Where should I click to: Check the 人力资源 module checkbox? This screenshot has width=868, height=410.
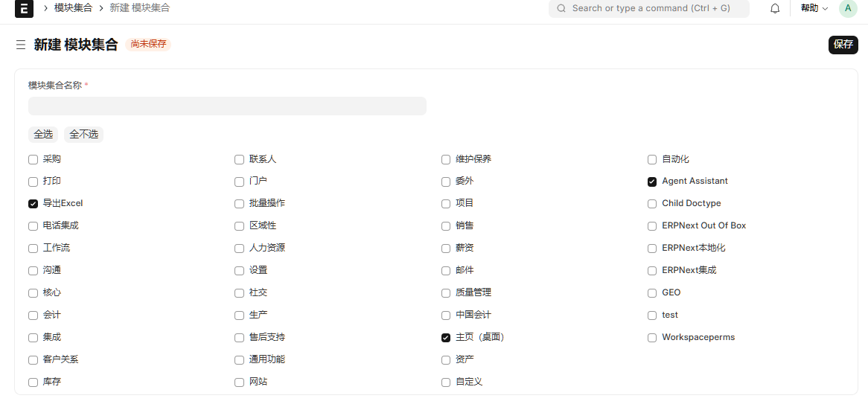[x=239, y=249]
